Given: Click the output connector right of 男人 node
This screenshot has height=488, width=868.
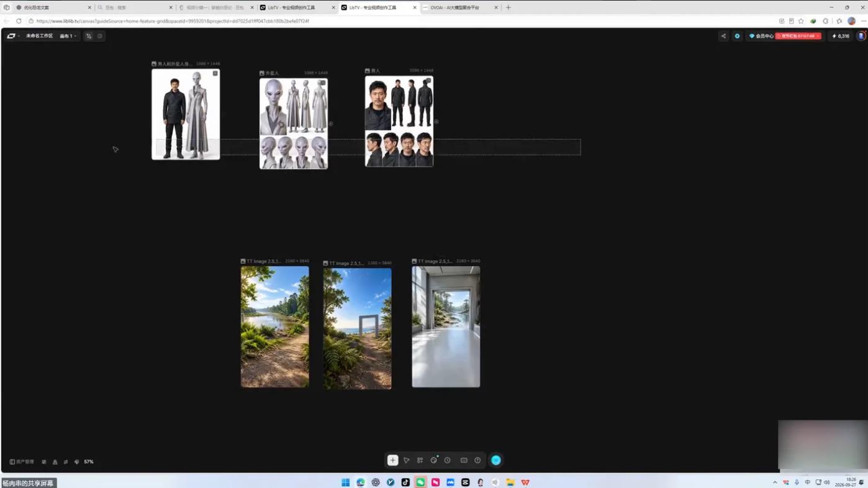Looking at the screenshot, I should point(436,122).
